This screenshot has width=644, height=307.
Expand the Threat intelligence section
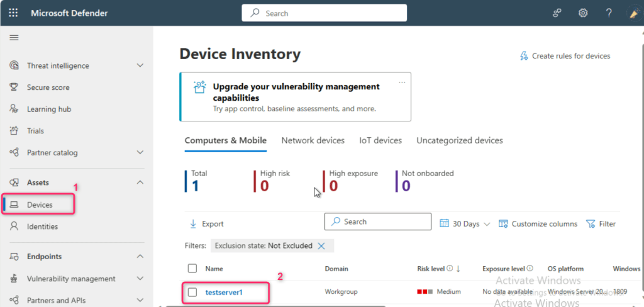click(140, 65)
